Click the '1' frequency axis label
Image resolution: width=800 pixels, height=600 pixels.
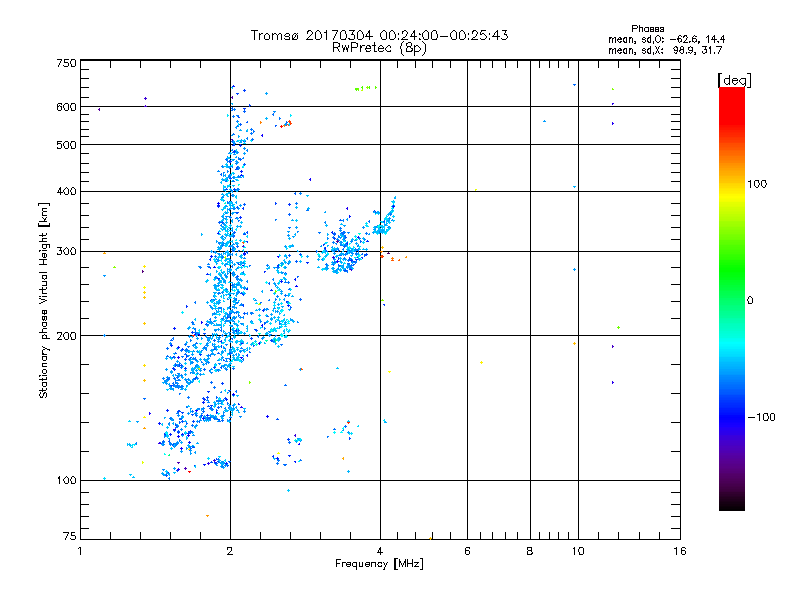point(80,552)
